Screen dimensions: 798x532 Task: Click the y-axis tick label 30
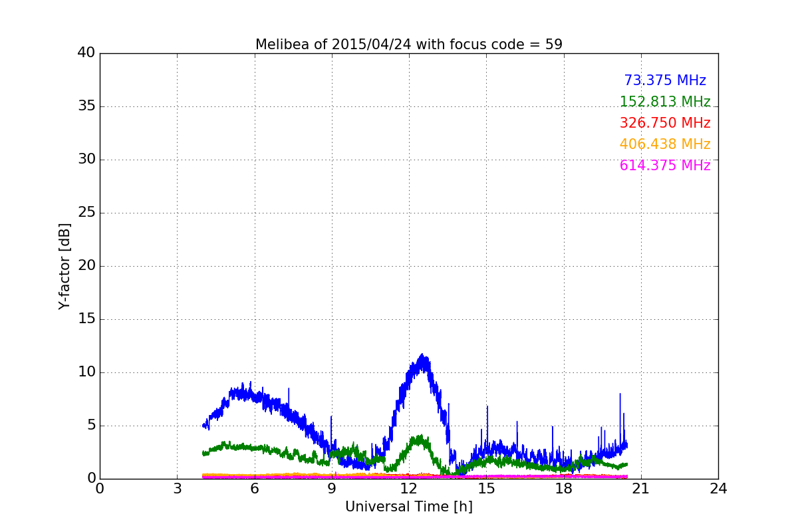pos(86,160)
